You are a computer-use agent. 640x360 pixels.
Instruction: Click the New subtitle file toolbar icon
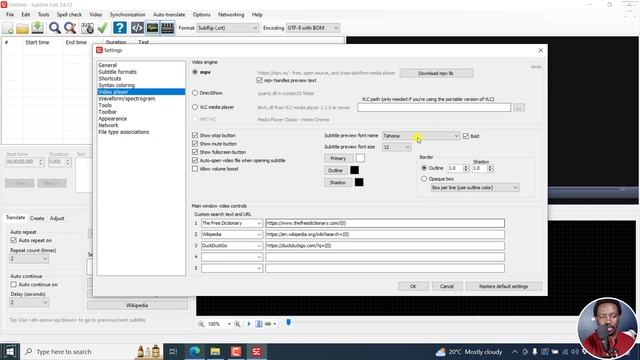coord(8,28)
